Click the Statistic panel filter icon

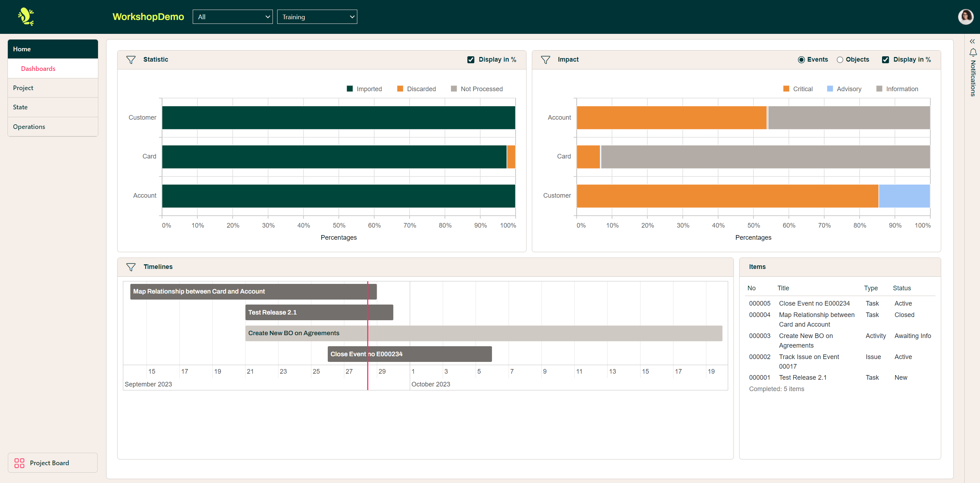(130, 60)
